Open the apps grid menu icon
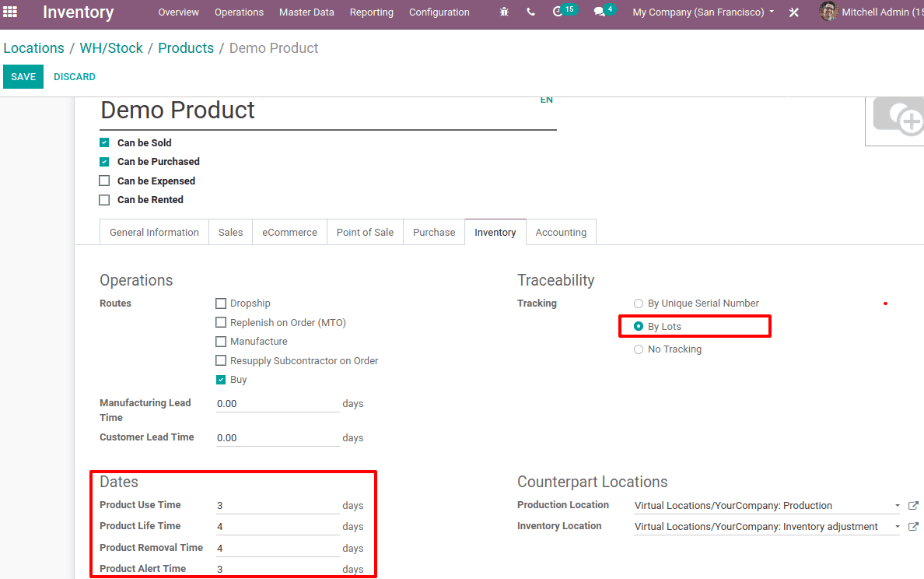Screen dimensions: 924x579 (10, 12)
